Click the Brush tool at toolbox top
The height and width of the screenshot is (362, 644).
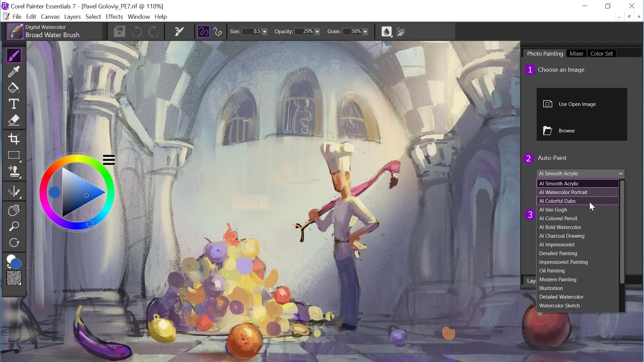(14, 55)
